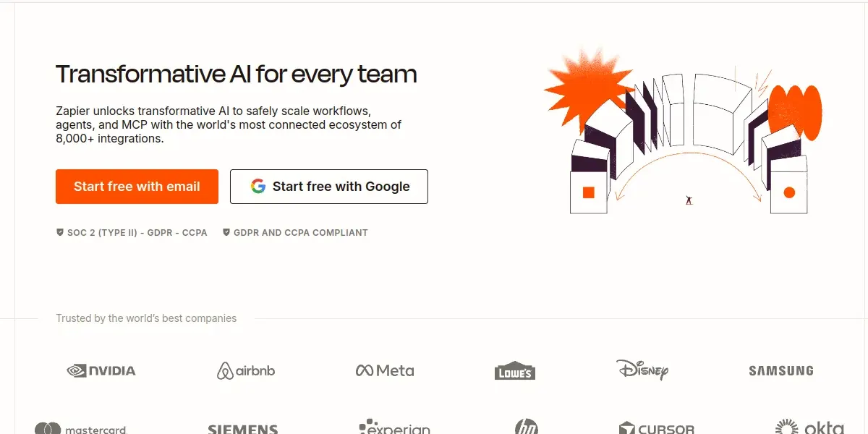Image resolution: width=868 pixels, height=434 pixels.
Task: Click the Airbnb logo
Action: point(246,371)
